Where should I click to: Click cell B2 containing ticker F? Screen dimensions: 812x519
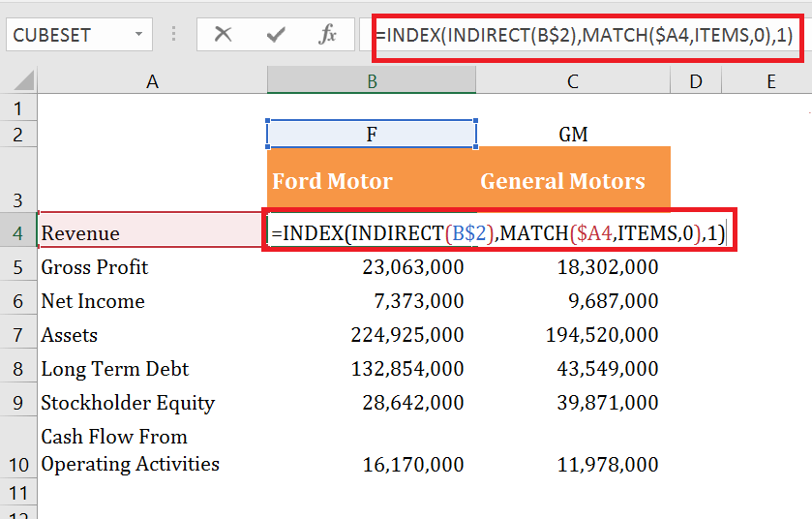click(x=372, y=135)
